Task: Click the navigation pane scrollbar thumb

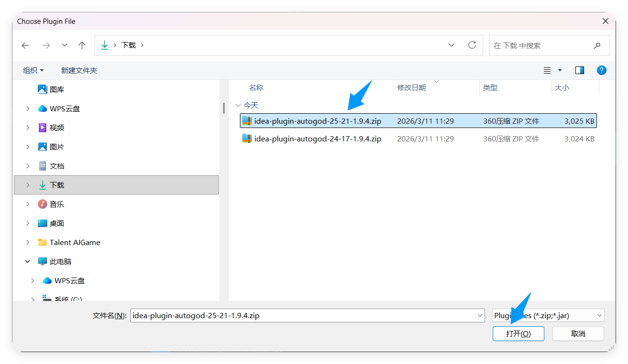Action: 224,108
